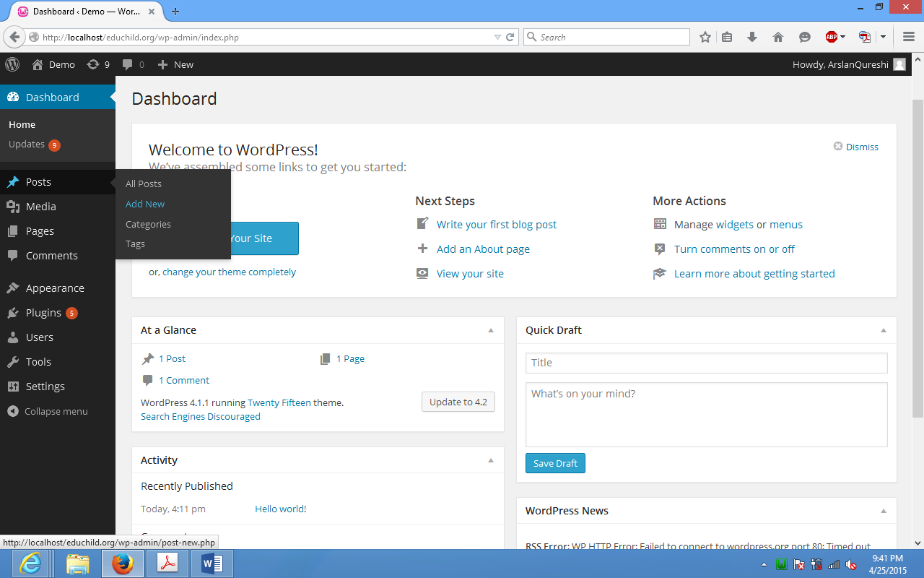Click the Firefox home icon
Viewport: 924px width, 578px height.
click(x=777, y=37)
